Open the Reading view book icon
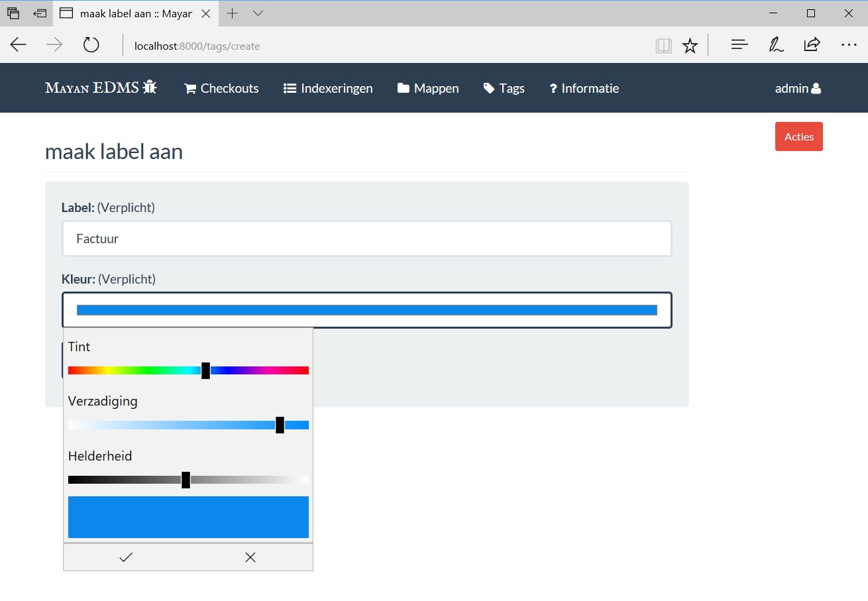Image resolution: width=868 pixels, height=601 pixels. point(663,46)
